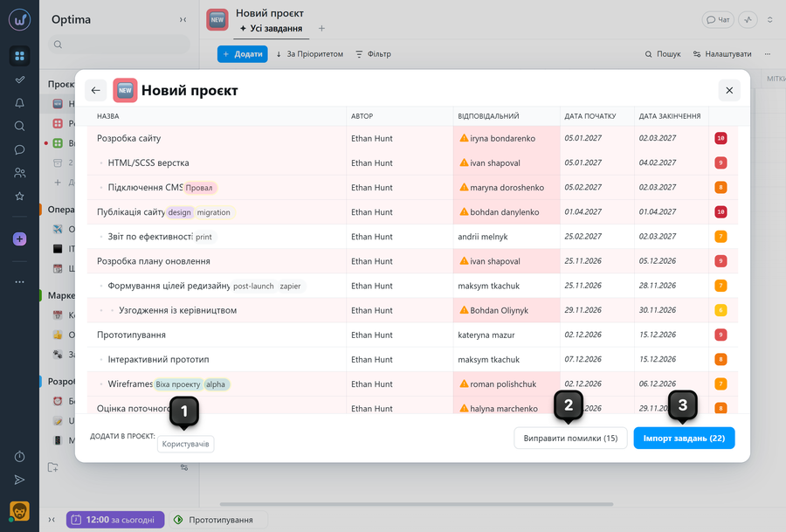Open the people icon in sidebar
This screenshot has width=786, height=532.
tap(19, 173)
